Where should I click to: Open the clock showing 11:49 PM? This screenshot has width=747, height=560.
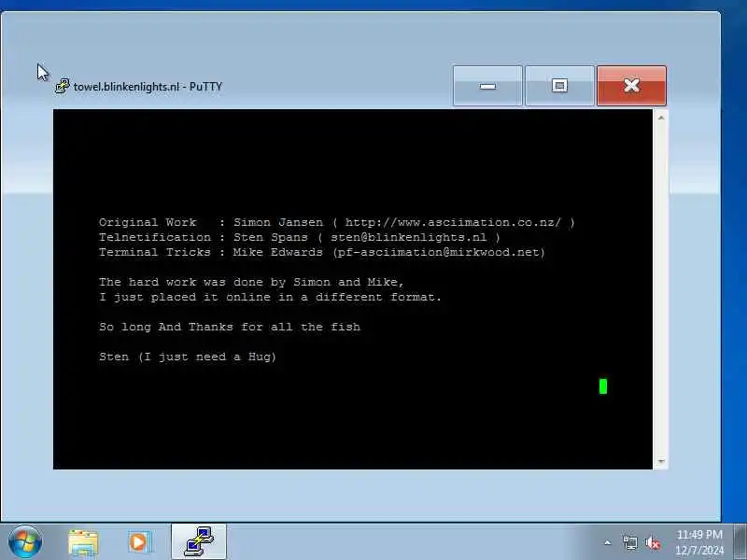pyautogui.click(x=699, y=542)
